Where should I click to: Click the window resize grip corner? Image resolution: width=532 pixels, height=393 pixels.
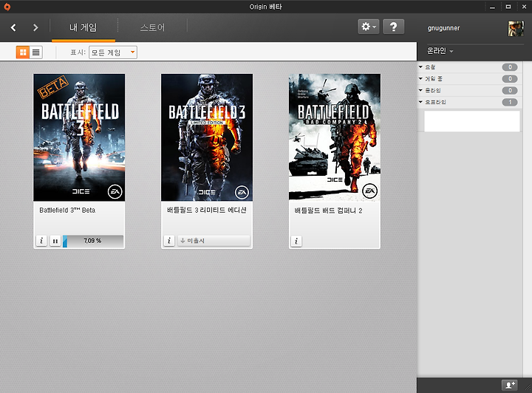coord(528,389)
